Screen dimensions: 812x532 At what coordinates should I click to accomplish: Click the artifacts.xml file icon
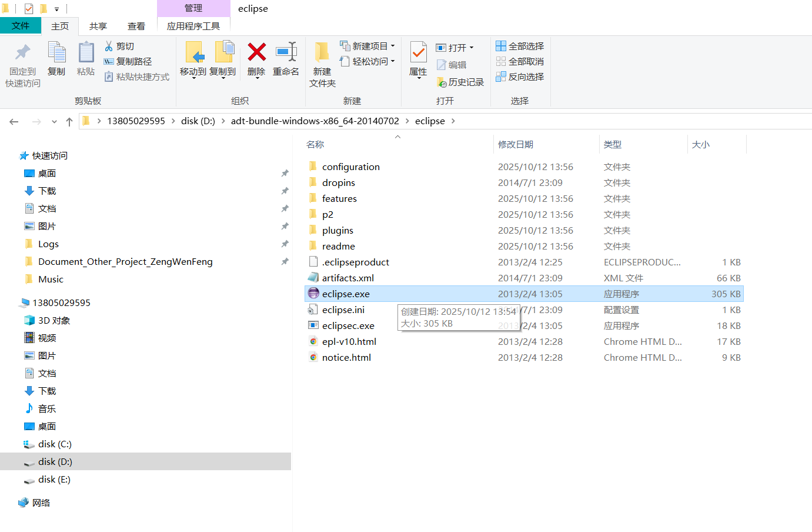(x=313, y=277)
